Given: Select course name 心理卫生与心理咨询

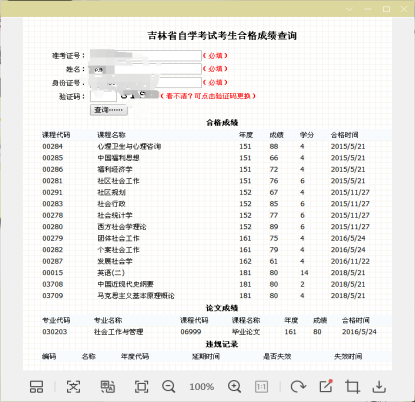Looking at the screenshot, I should pyautogui.click(x=129, y=146).
